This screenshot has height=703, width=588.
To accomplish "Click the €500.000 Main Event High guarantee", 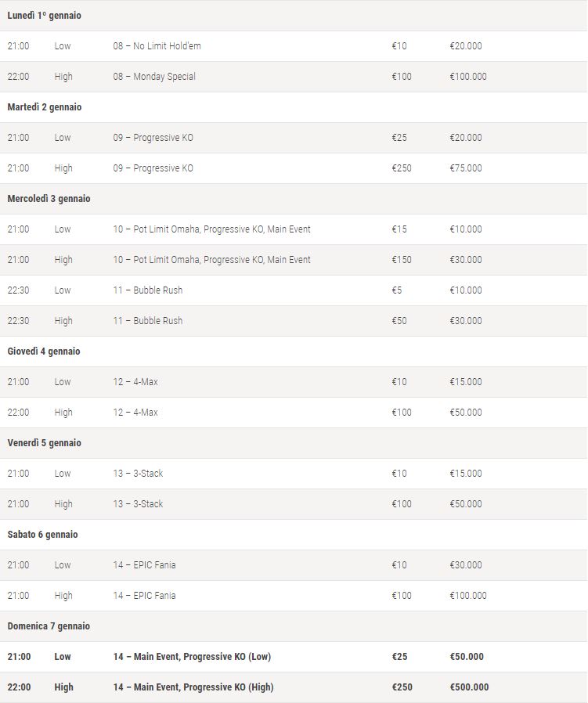I will point(469,687).
